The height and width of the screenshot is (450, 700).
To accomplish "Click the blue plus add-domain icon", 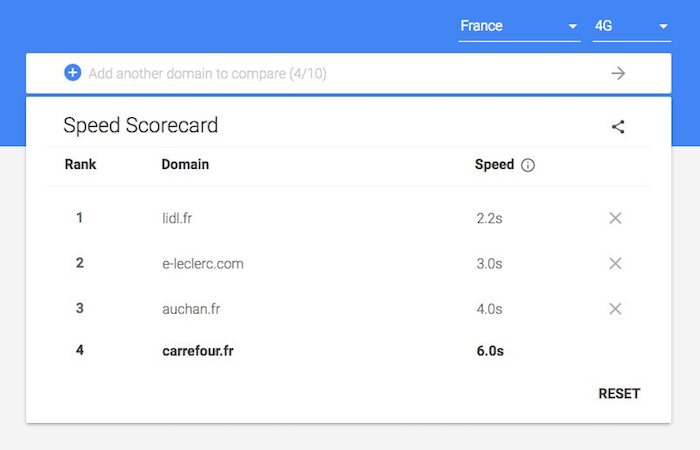I will tap(72, 73).
